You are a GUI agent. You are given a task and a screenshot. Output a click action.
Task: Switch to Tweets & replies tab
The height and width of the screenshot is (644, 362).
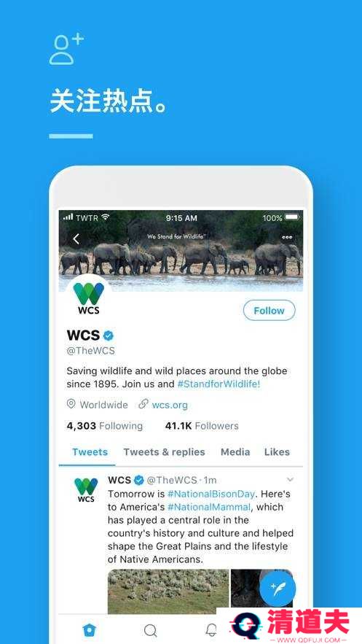(x=164, y=451)
